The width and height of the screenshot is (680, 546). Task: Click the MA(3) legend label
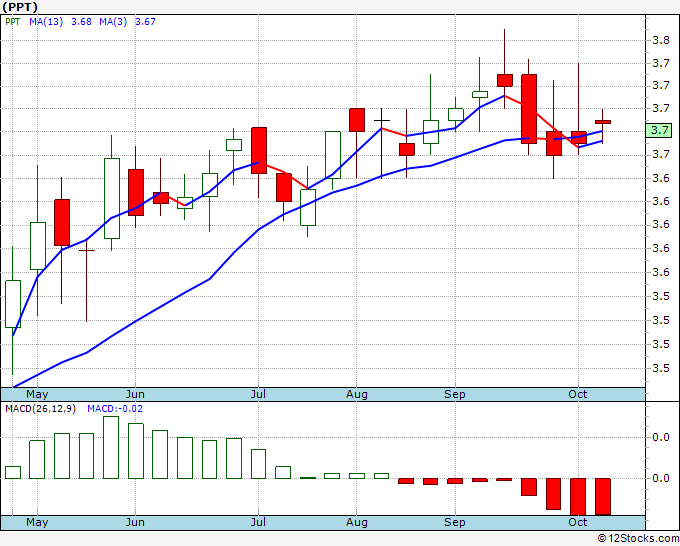pos(113,22)
